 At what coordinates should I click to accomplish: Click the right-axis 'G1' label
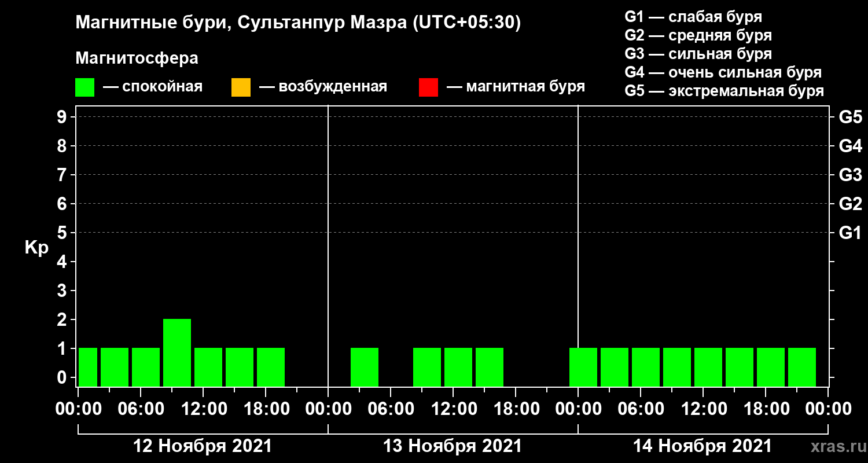click(851, 233)
